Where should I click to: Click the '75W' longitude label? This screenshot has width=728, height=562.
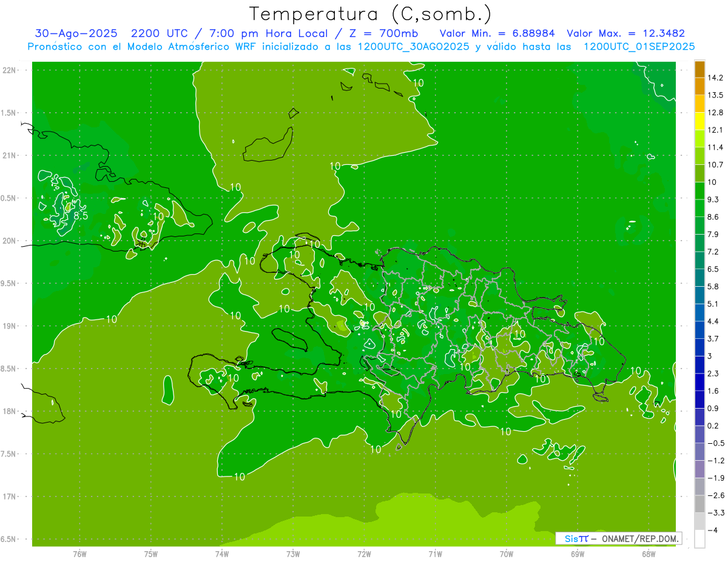tap(150, 554)
